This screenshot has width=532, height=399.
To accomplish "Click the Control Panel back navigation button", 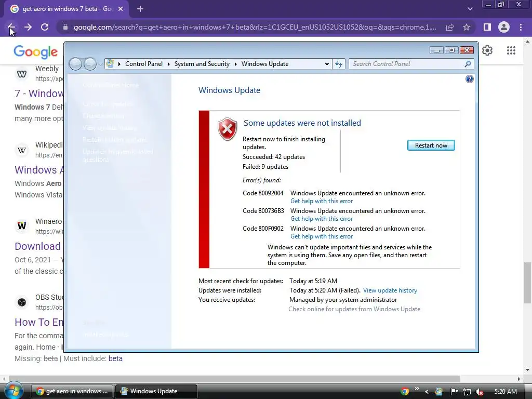I will point(76,64).
